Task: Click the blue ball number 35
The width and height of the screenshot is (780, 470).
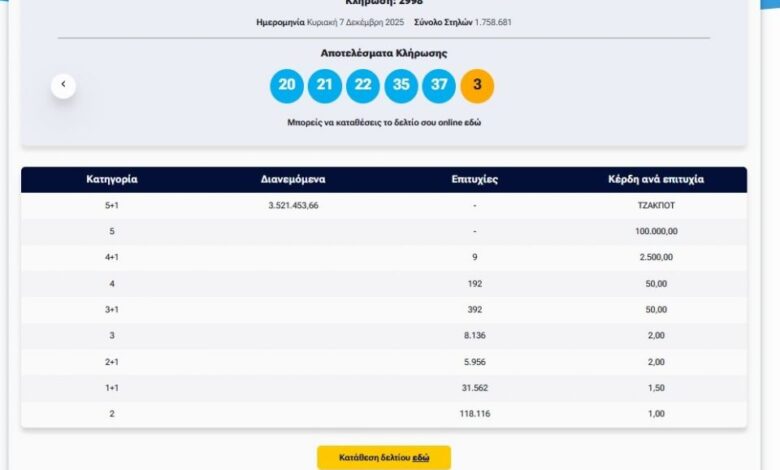Action: pos(401,86)
